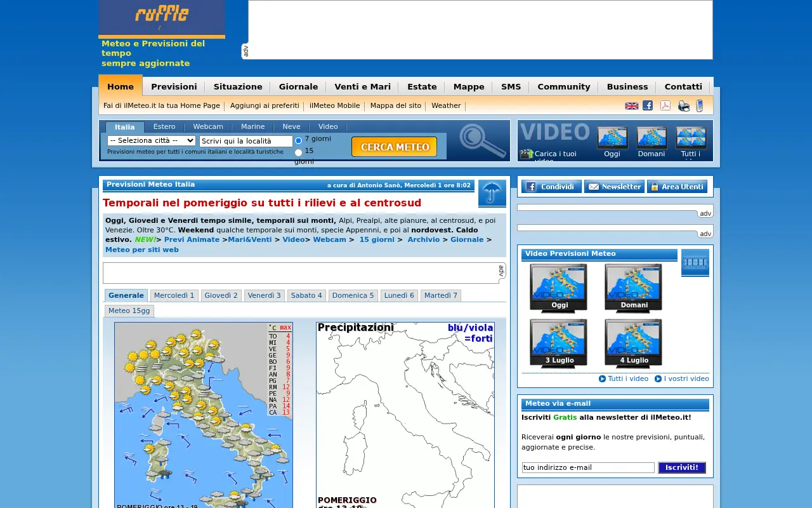Click the Iscriviti! button
The width and height of the screenshot is (812, 508).
pyautogui.click(x=682, y=468)
